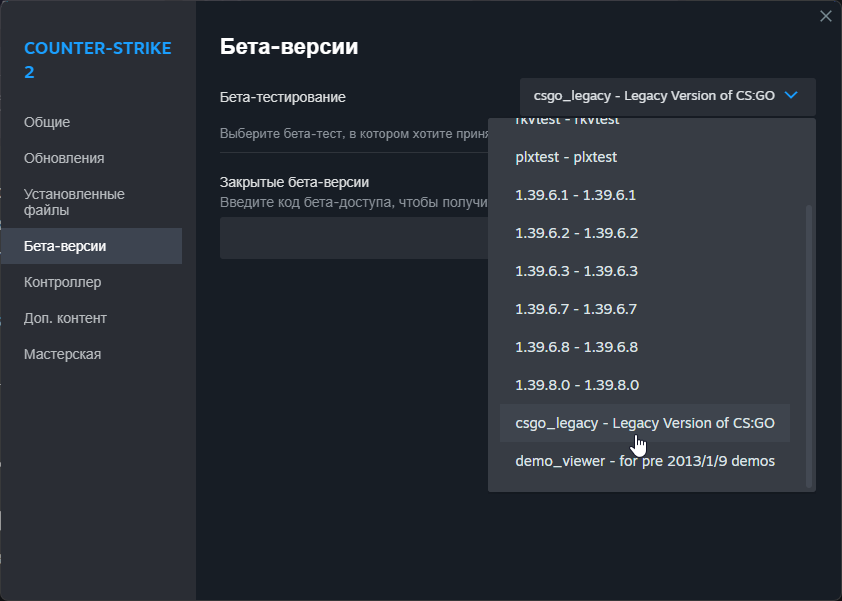Open the Доп. контент tab
Viewport: 842px width, 601px height.
click(65, 318)
